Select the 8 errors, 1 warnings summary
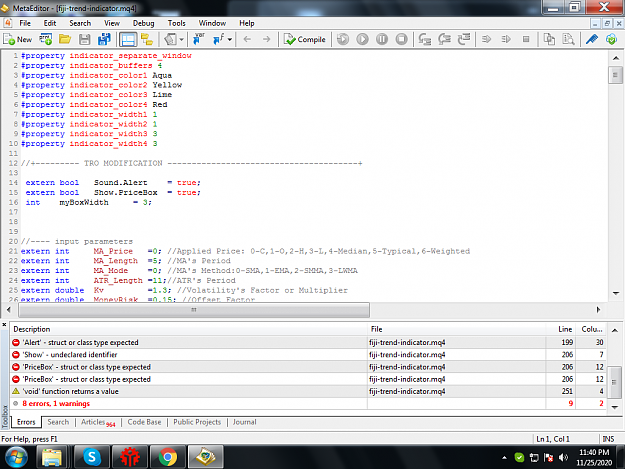Image resolution: width=625 pixels, height=469 pixels. pyautogui.click(x=307, y=404)
